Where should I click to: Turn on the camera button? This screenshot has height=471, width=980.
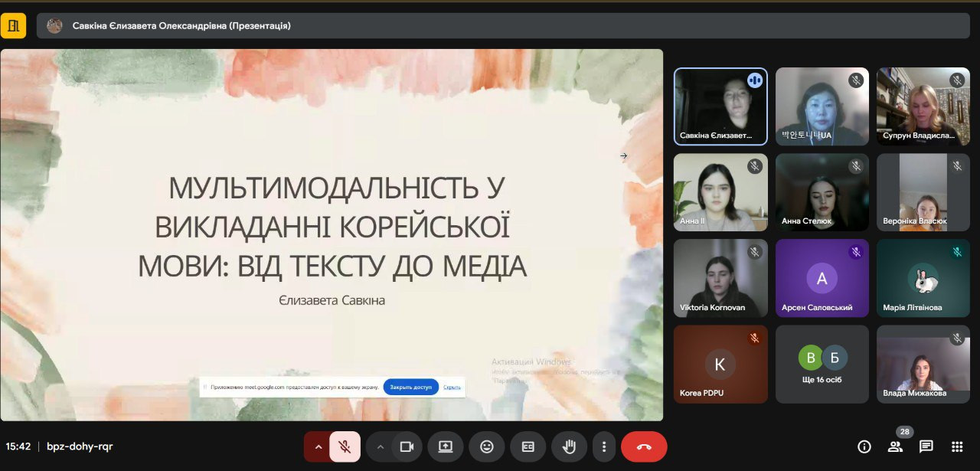(x=407, y=446)
